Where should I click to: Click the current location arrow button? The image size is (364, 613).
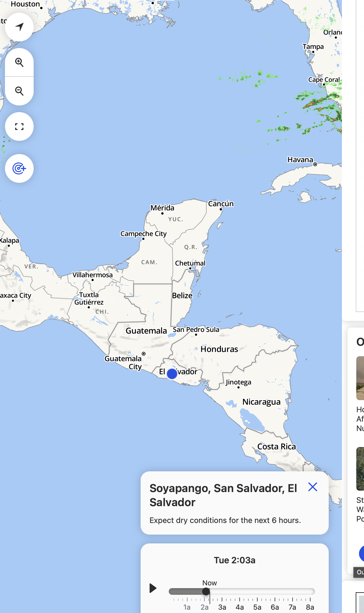point(19,27)
